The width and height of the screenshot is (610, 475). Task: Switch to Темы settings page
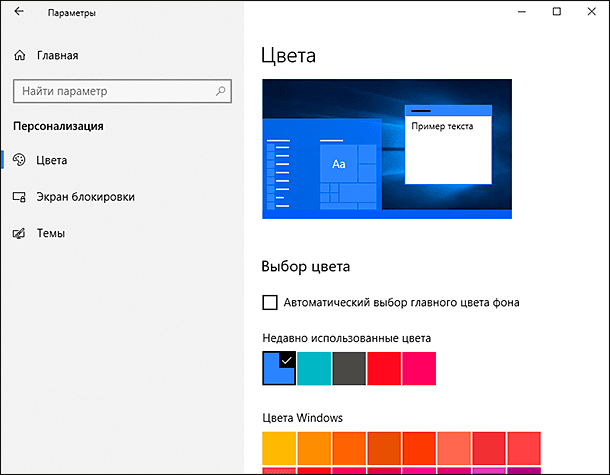pyautogui.click(x=51, y=233)
